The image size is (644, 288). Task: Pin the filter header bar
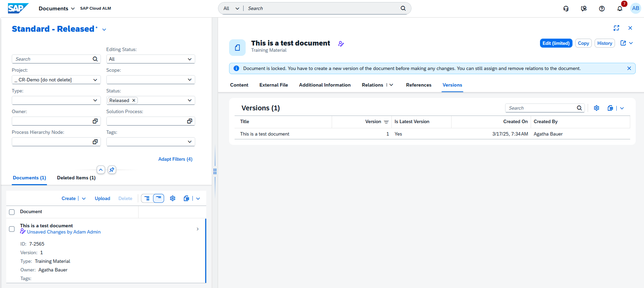tap(112, 170)
